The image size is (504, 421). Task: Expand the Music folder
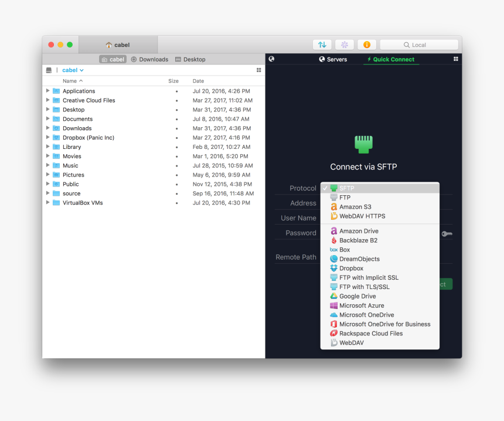48,165
